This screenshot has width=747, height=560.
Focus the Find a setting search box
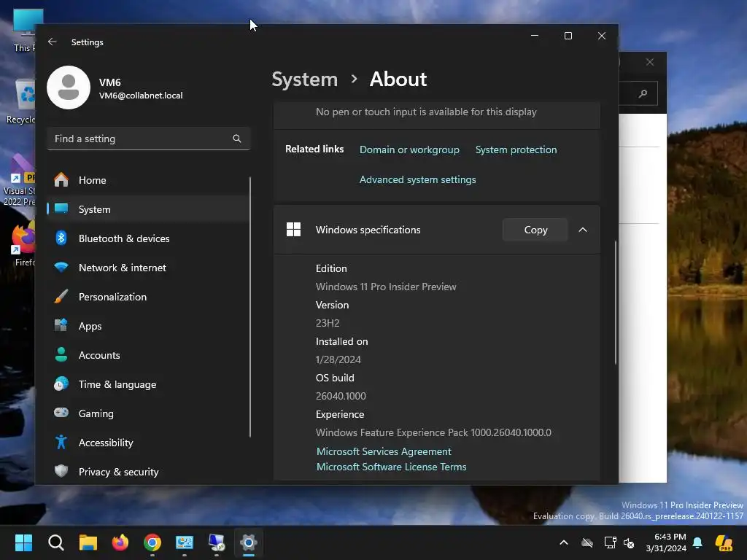coord(148,139)
